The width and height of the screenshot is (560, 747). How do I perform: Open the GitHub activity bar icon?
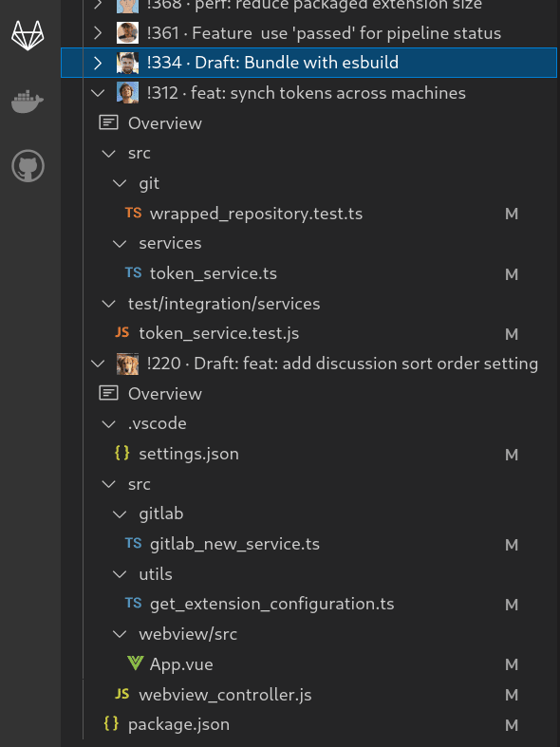(28, 166)
